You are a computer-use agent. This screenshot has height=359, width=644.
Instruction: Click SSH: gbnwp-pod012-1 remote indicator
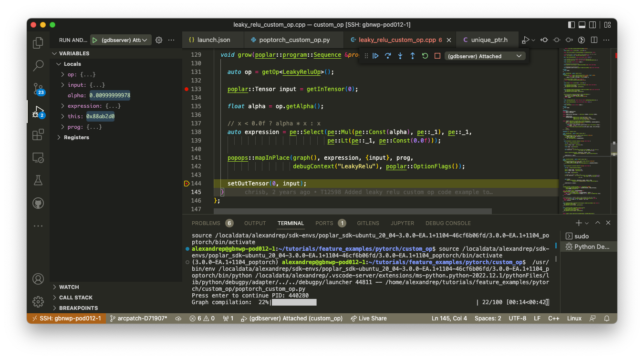pyautogui.click(x=66, y=318)
